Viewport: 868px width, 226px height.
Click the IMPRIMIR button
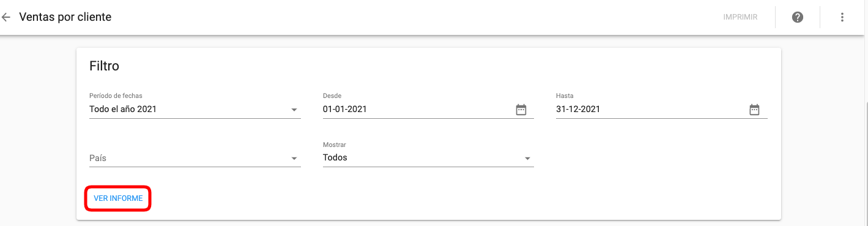740,17
